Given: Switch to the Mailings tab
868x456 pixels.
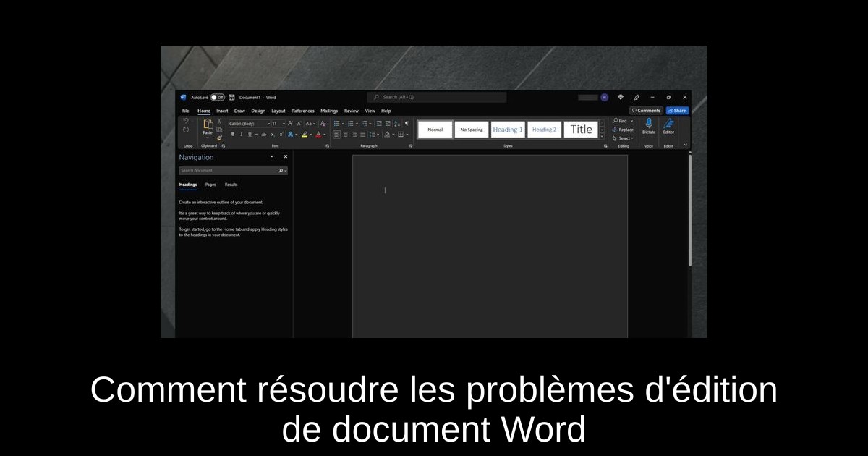Looking at the screenshot, I should tap(329, 111).
